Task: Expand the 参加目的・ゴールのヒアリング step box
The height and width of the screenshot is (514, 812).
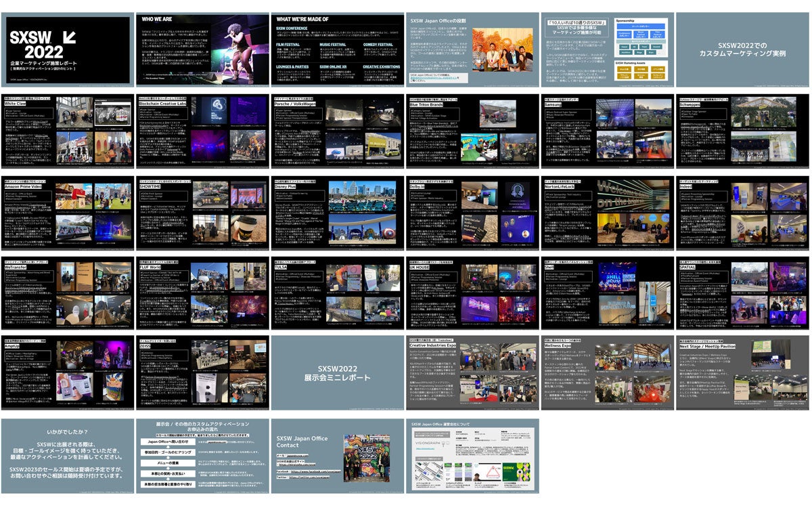Action: tap(168, 452)
